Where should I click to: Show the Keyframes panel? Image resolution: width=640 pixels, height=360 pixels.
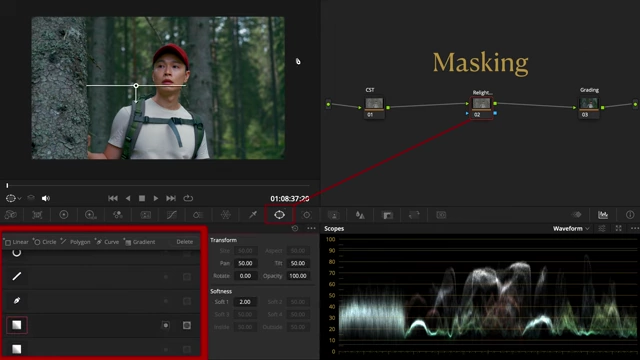[x=576, y=215]
